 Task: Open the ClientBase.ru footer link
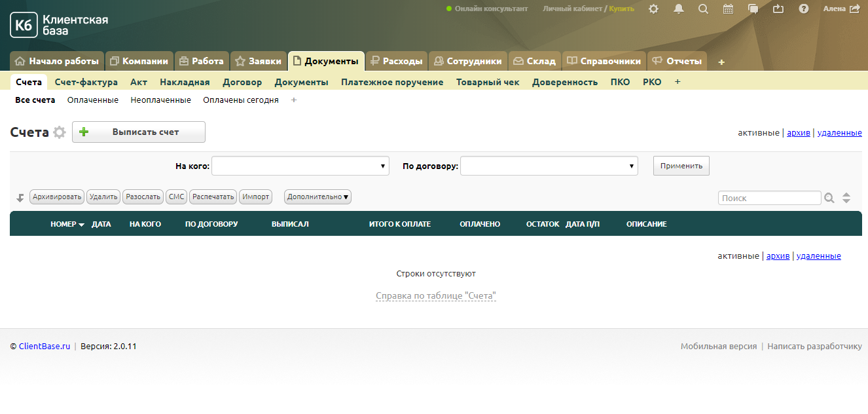tap(45, 346)
